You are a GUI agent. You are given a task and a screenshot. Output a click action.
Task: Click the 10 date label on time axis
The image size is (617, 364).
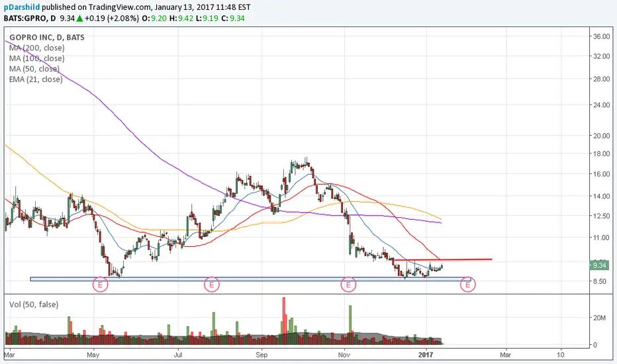561,355
